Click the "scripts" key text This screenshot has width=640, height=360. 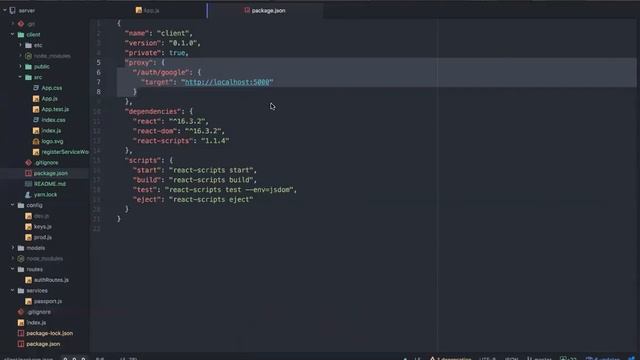click(x=143, y=160)
